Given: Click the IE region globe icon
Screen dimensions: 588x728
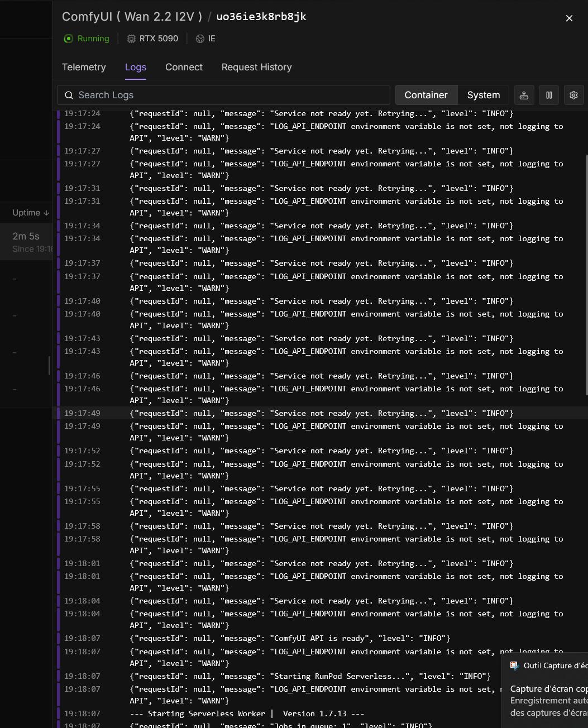Looking at the screenshot, I should [x=200, y=39].
